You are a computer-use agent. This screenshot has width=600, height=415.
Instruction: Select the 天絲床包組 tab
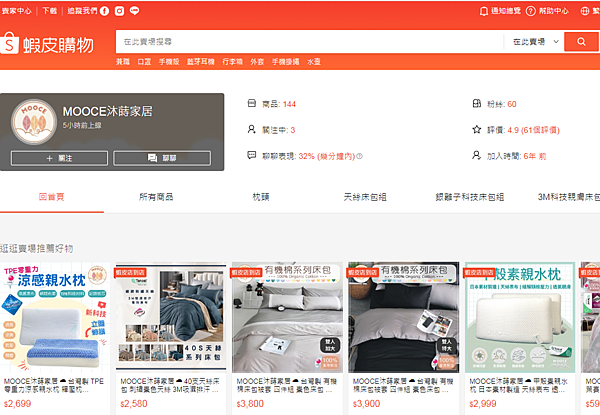(x=365, y=197)
